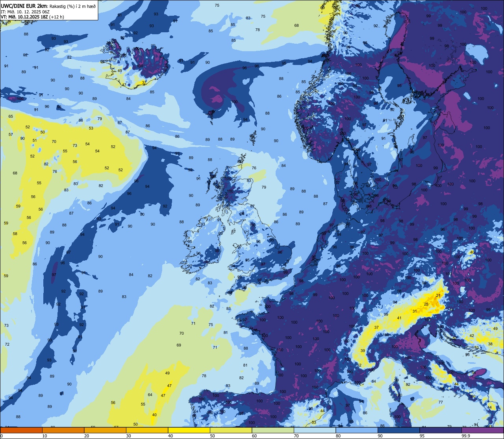This screenshot has height=439, width=504.
Task: Select the 20–30 legend color segment
Action: click(x=105, y=430)
